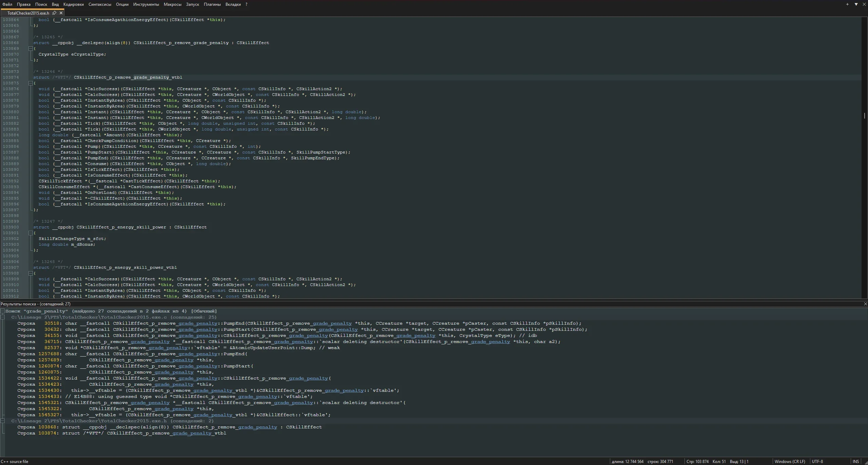Open the Вид menu
Viewport: 868px width, 465px height.
55,4
